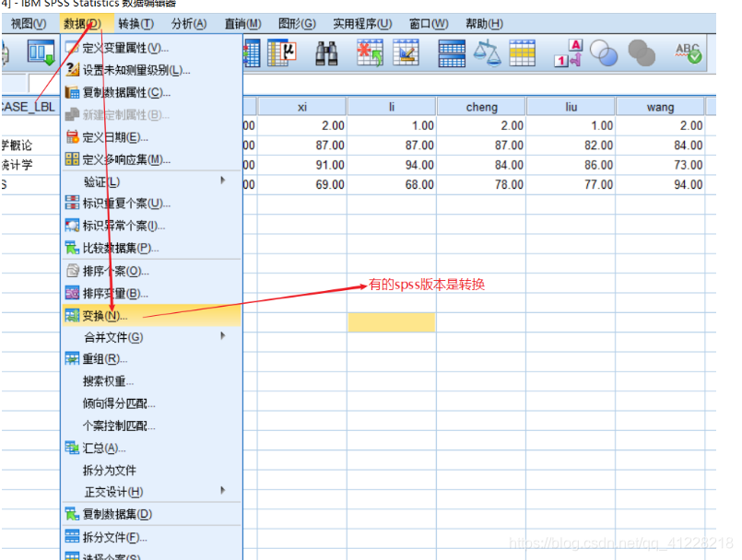Click cell 73.00 in wang column

click(x=660, y=165)
